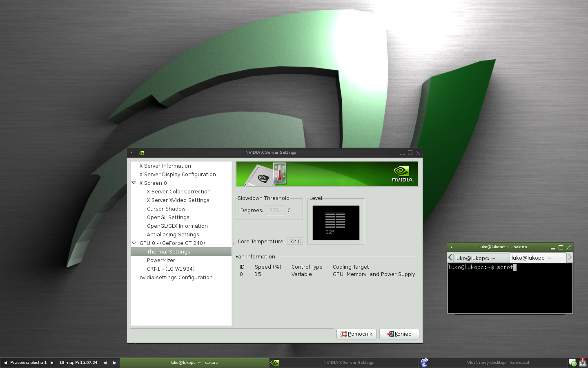Select GPU 0 - (GeForce GT 240)
The width and height of the screenshot is (588, 368).
click(x=172, y=243)
